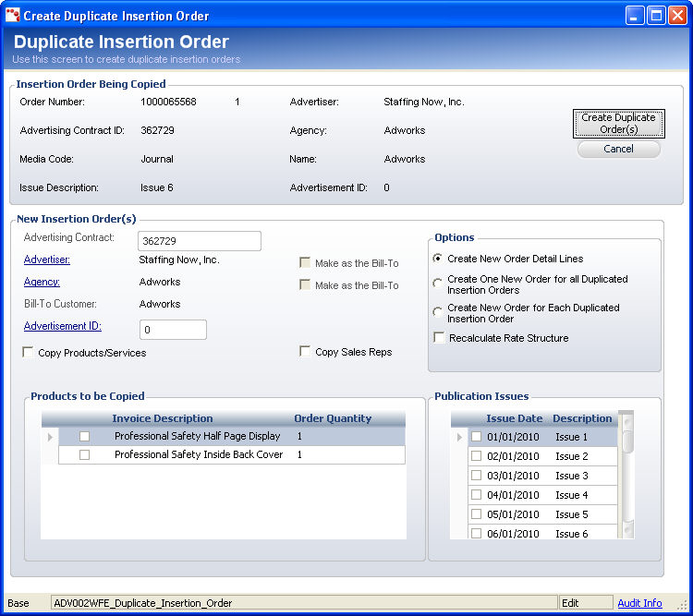Click the application icon in the title bar
Viewport: 693px width, 616px height.
coord(13,16)
